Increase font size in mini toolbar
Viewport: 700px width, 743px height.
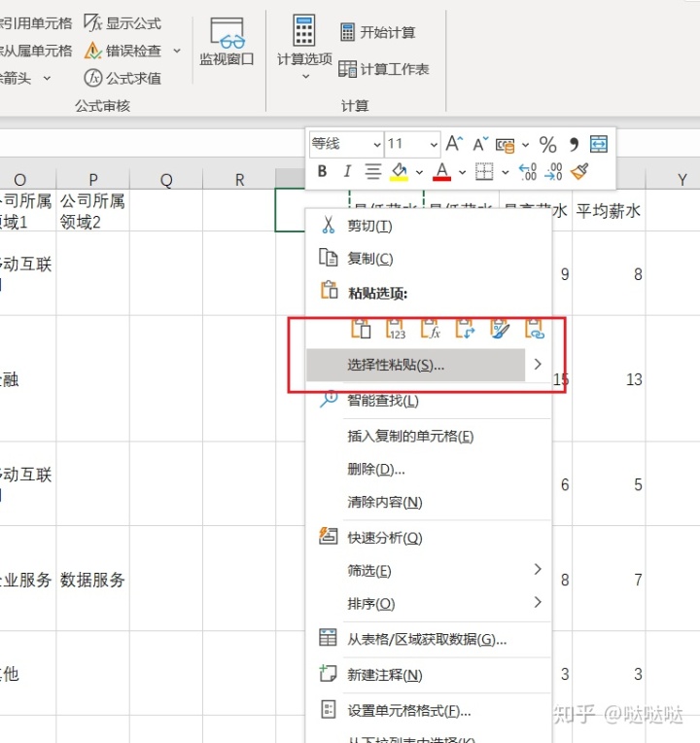454,144
